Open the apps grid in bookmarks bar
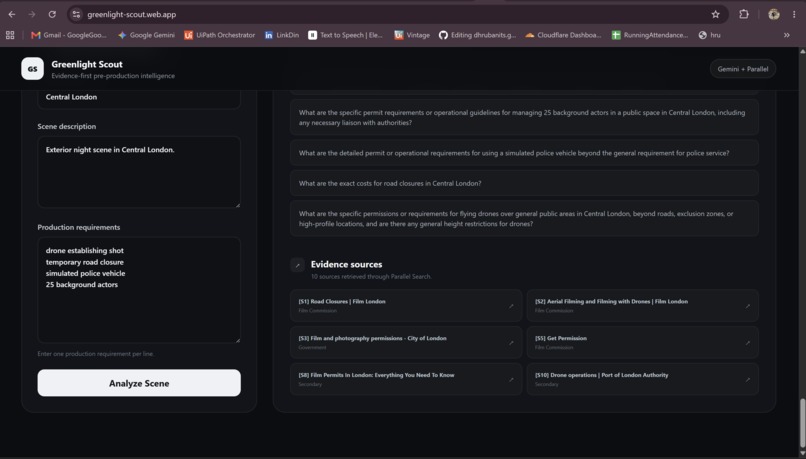The width and height of the screenshot is (806, 459). (10, 35)
